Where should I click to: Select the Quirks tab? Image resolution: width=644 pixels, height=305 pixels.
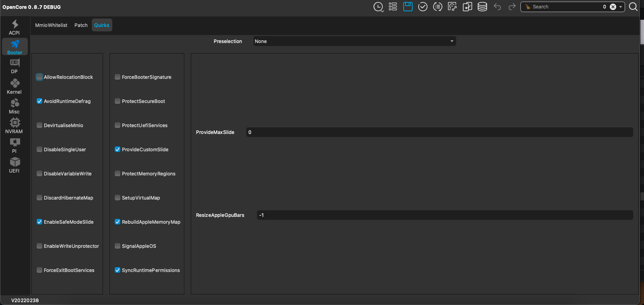coord(102,25)
